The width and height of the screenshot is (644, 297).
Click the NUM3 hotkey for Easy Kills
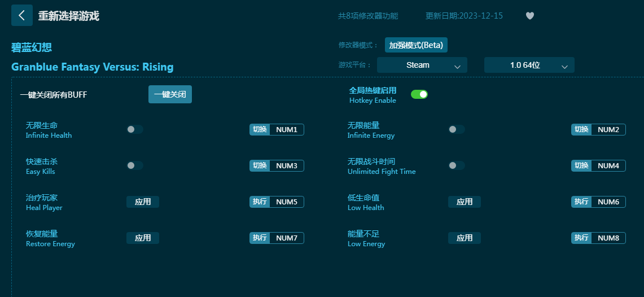click(287, 165)
